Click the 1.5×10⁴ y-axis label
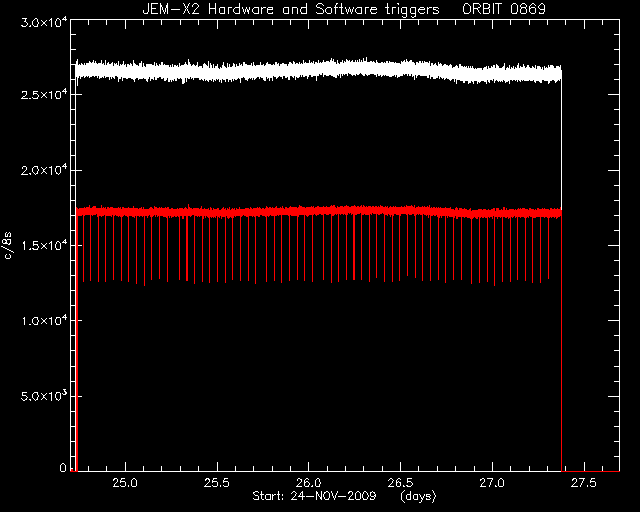This screenshot has width=640, height=512. pyautogui.click(x=44, y=245)
